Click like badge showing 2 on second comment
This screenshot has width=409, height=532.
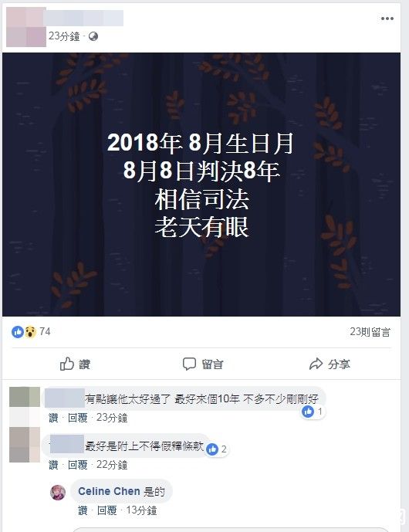click(x=217, y=449)
